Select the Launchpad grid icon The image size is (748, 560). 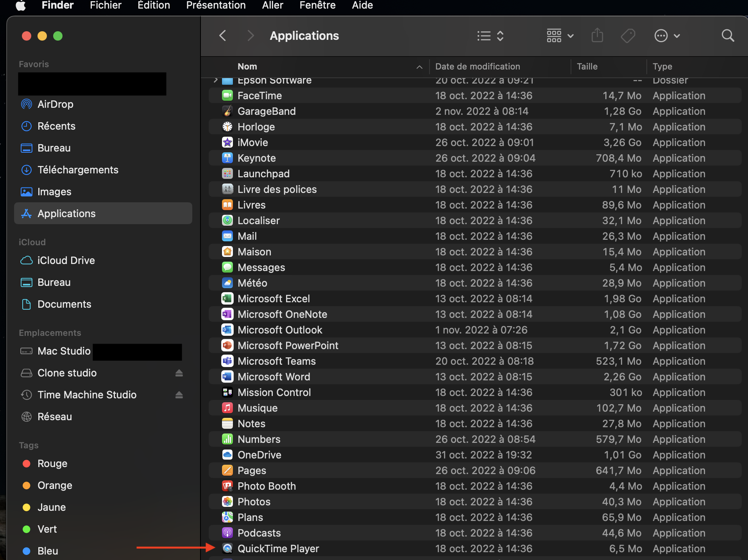tap(227, 174)
